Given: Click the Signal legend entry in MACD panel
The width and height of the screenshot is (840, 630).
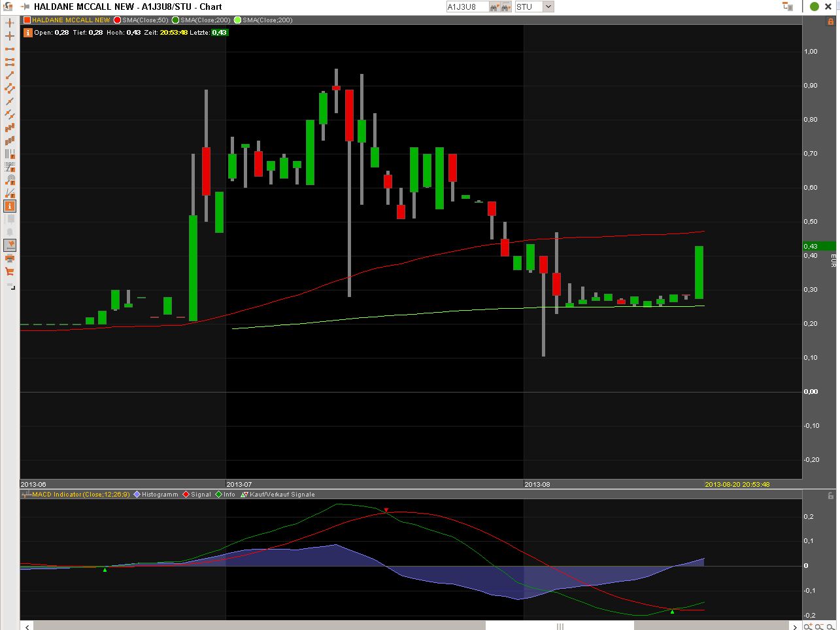Looking at the screenshot, I should pos(197,495).
